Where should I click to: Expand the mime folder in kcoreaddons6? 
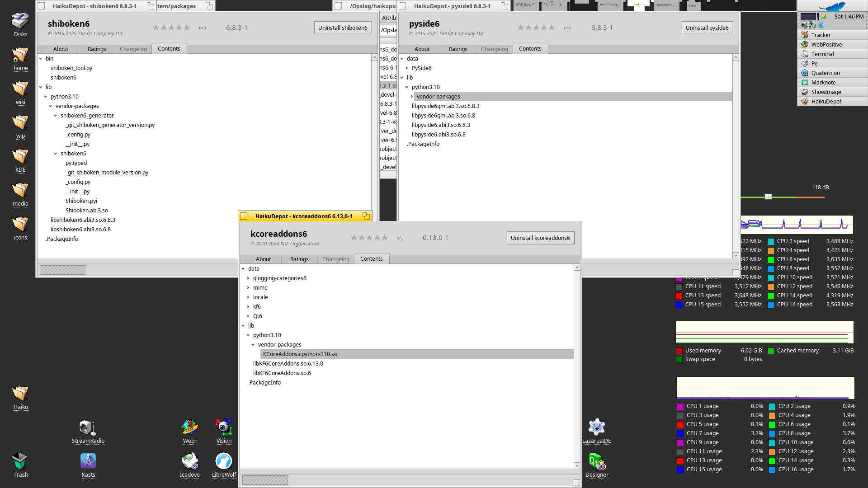248,287
